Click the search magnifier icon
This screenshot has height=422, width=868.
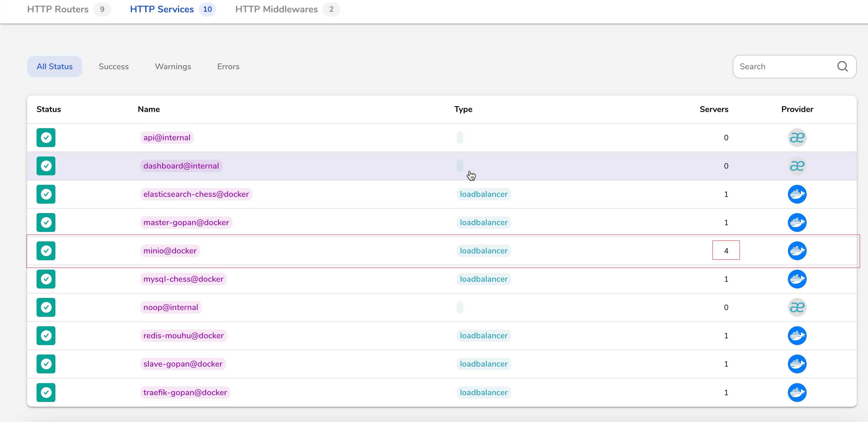(842, 66)
